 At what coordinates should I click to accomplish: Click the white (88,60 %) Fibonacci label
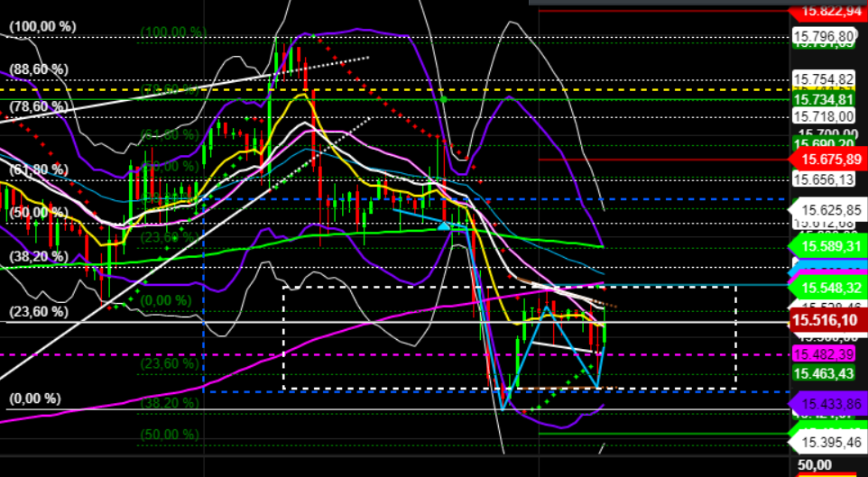coord(39,69)
